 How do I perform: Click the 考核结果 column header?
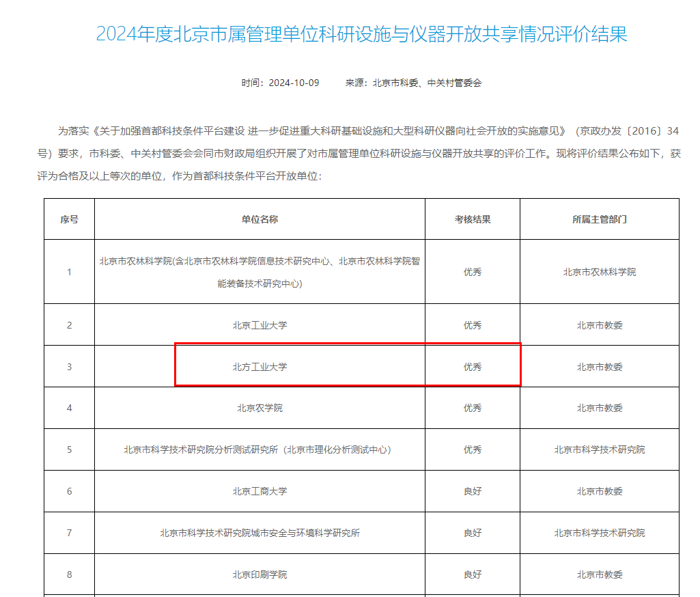point(473,219)
